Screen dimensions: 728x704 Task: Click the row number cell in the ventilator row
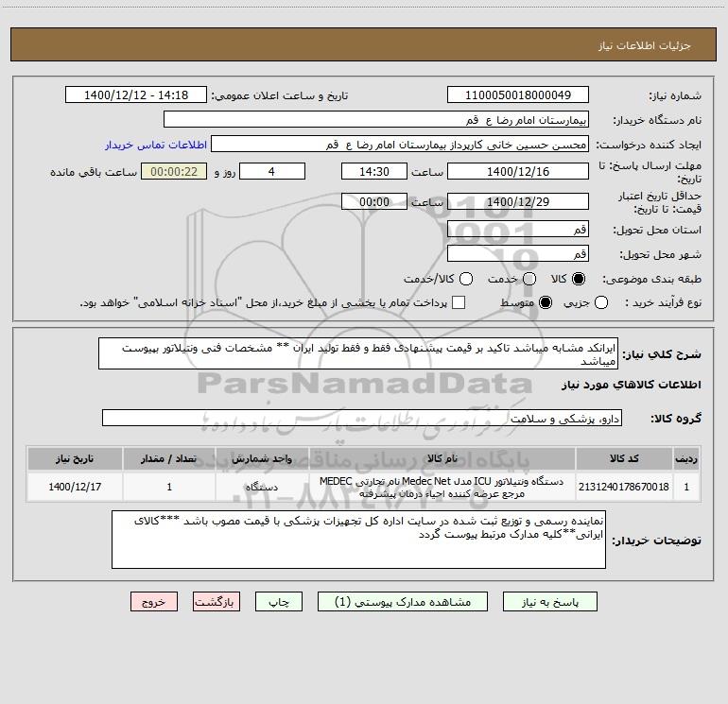coord(686,487)
